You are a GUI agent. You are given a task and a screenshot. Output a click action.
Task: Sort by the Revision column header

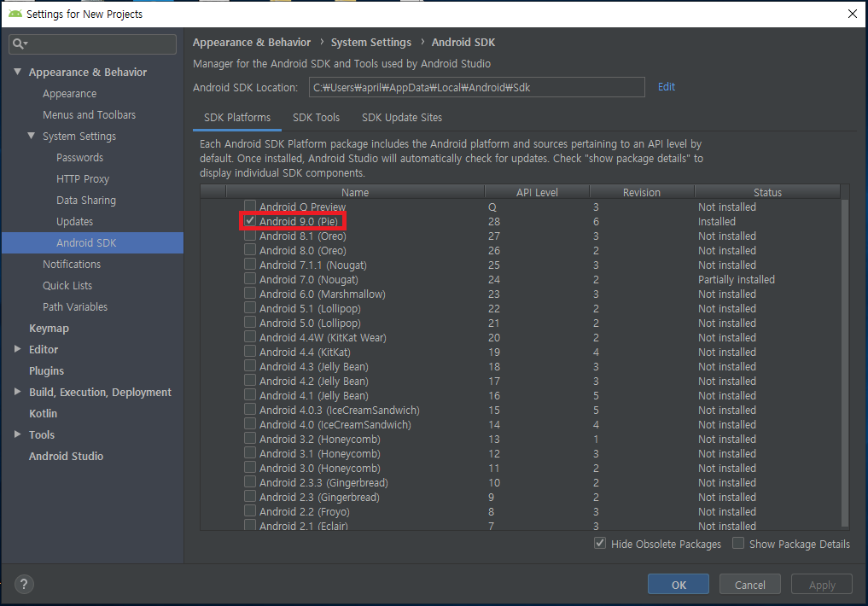(x=642, y=192)
